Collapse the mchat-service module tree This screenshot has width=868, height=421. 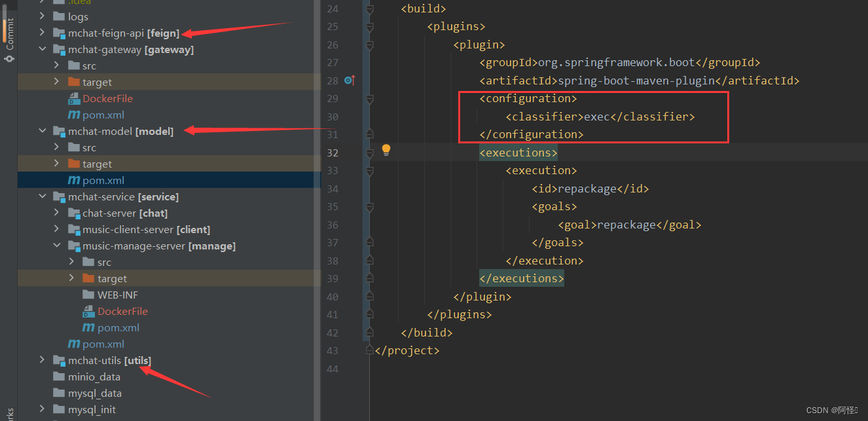pos(42,196)
